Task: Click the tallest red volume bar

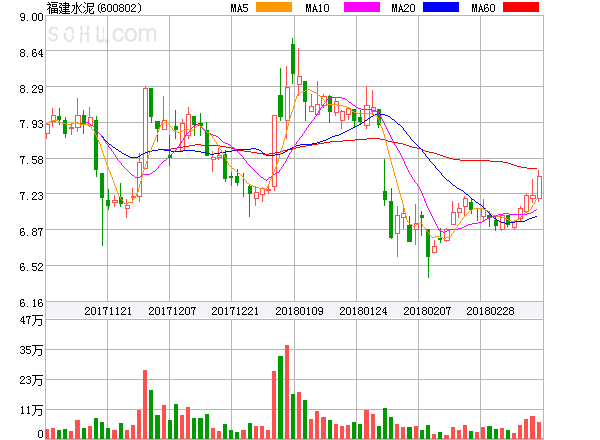Action: click(287, 392)
